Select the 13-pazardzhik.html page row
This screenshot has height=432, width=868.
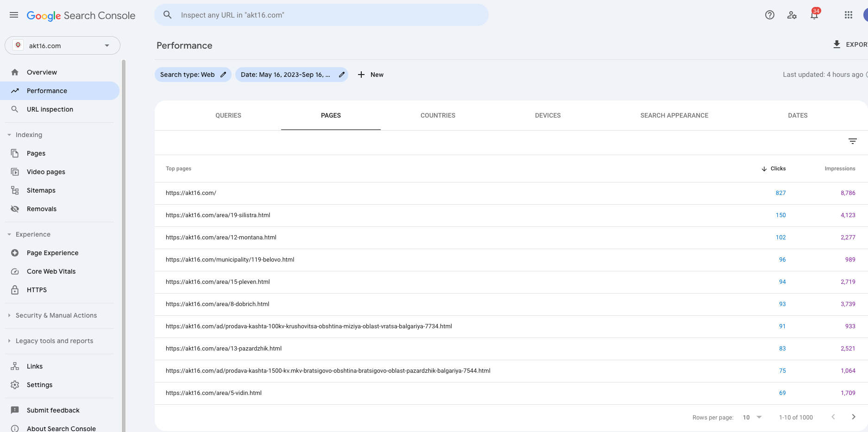point(511,349)
